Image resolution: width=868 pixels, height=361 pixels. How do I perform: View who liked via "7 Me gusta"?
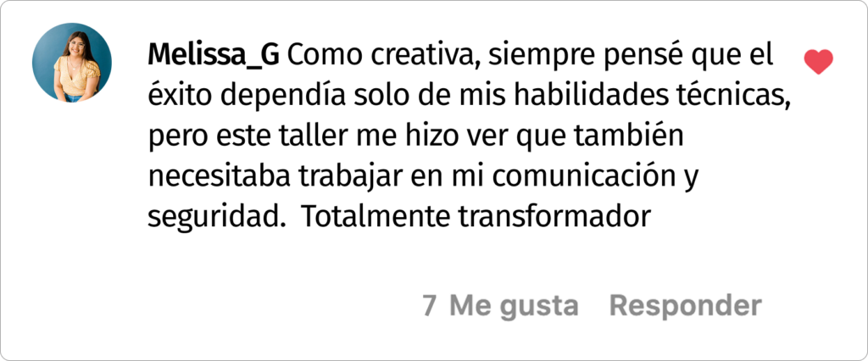(500, 306)
